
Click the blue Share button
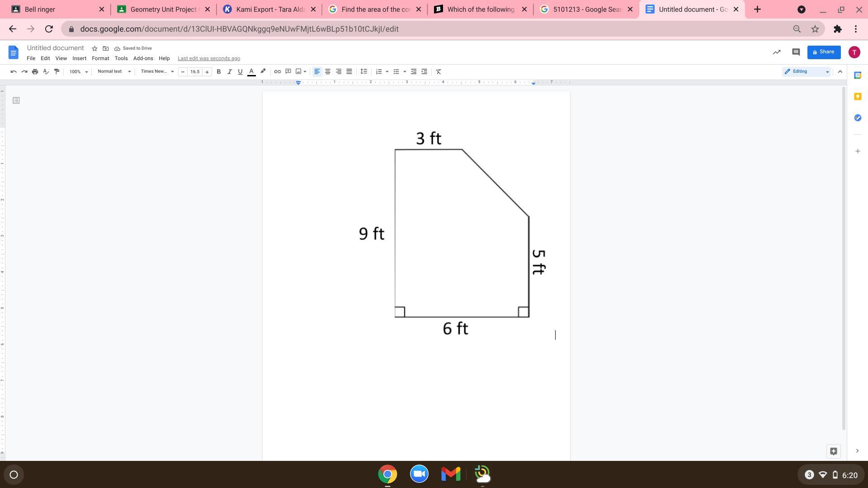point(824,52)
